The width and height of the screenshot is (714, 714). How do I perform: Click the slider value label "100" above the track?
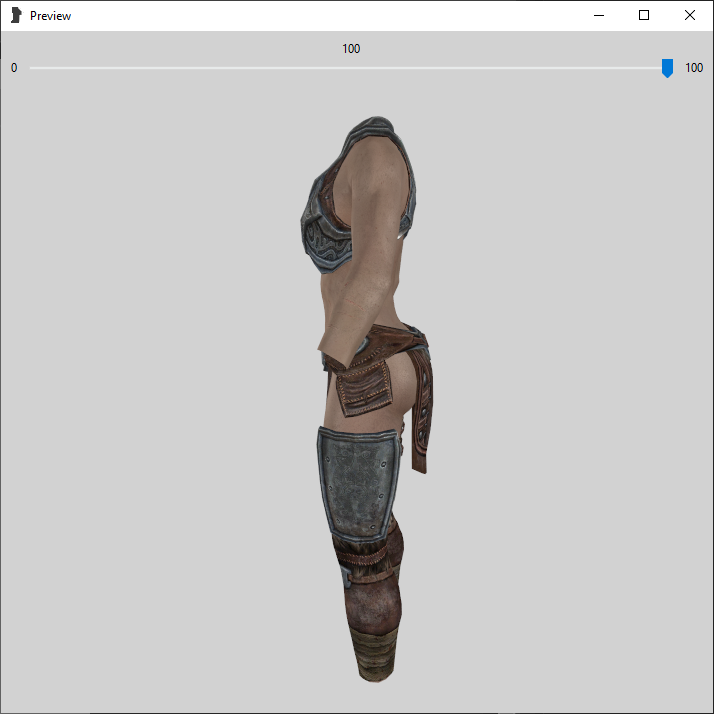click(x=351, y=49)
